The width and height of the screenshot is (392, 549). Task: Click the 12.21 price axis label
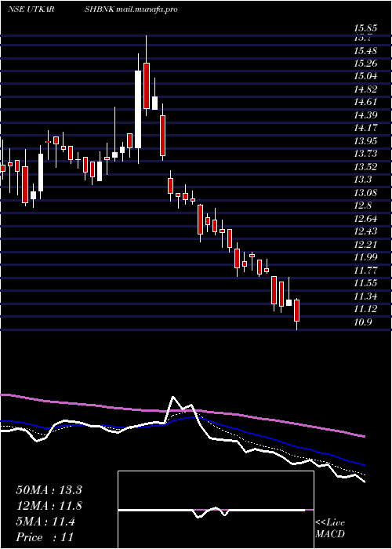[365, 245]
